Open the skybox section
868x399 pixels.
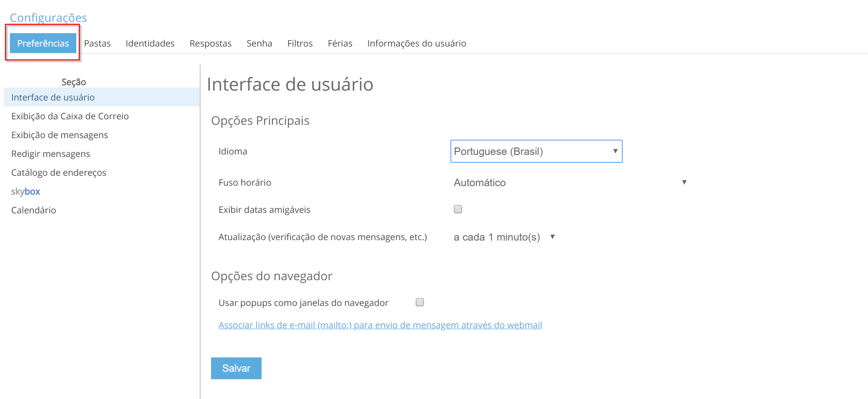26,192
